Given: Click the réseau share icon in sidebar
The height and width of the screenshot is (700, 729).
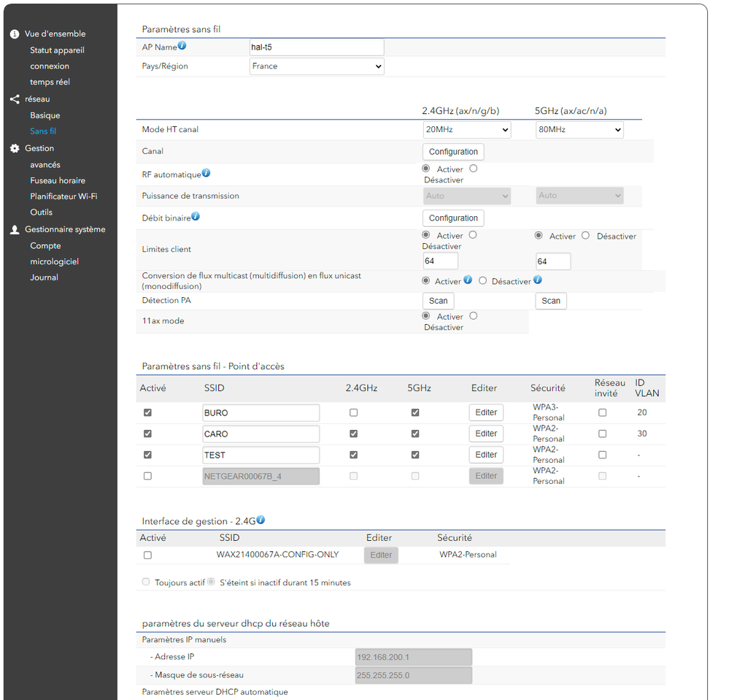Looking at the screenshot, I should coord(15,99).
